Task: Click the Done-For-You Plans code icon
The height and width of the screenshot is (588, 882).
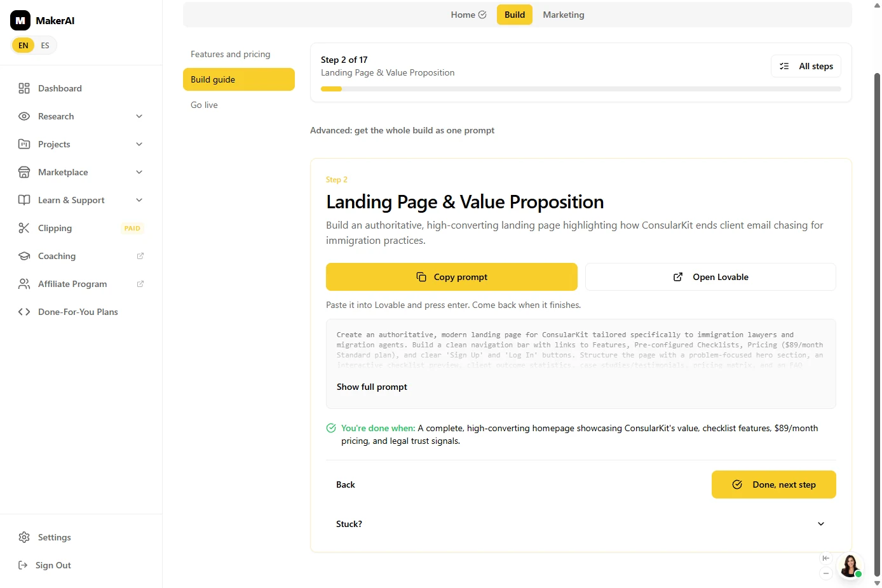Action: pos(24,312)
